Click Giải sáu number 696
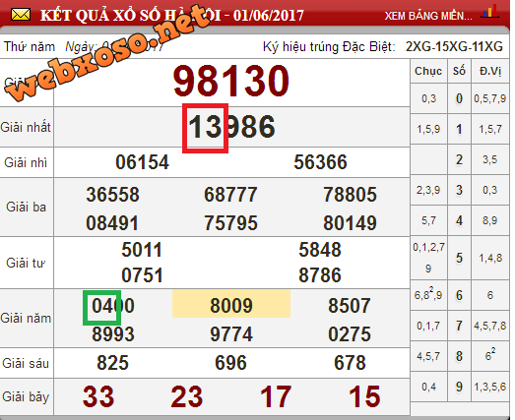515x420 pixels. 230,363
